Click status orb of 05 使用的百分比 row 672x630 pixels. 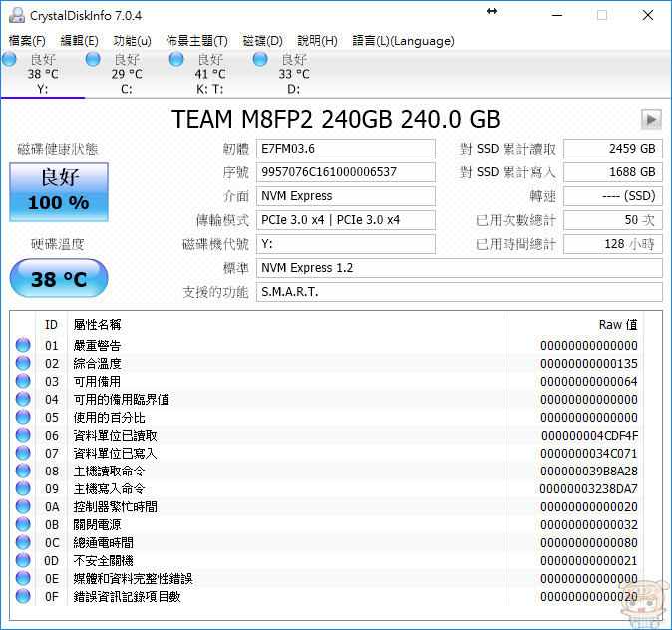click(x=23, y=417)
